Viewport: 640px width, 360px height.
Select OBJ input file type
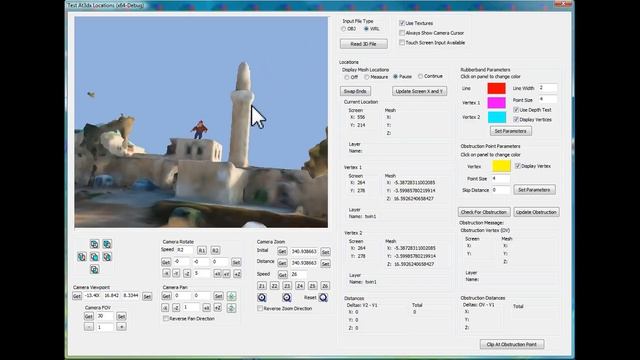tap(343, 29)
